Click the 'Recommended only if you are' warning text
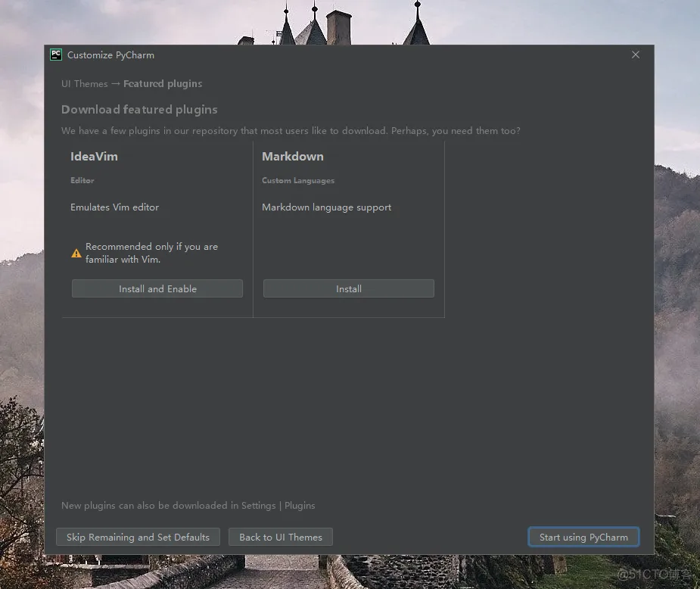 (152, 253)
